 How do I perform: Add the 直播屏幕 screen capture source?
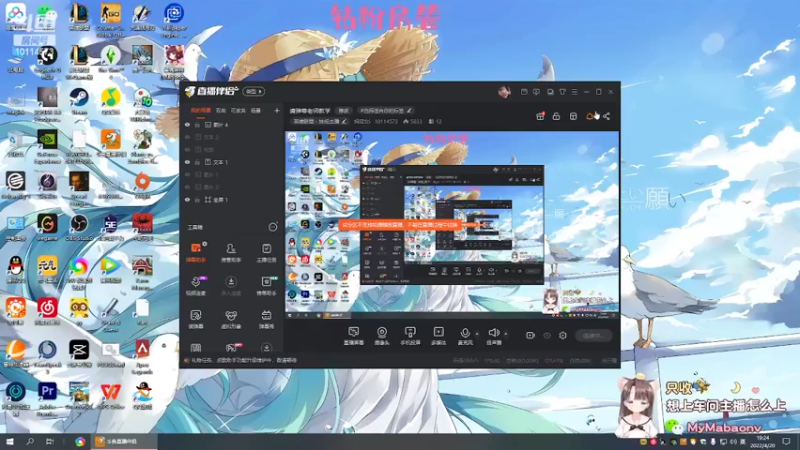(354, 336)
